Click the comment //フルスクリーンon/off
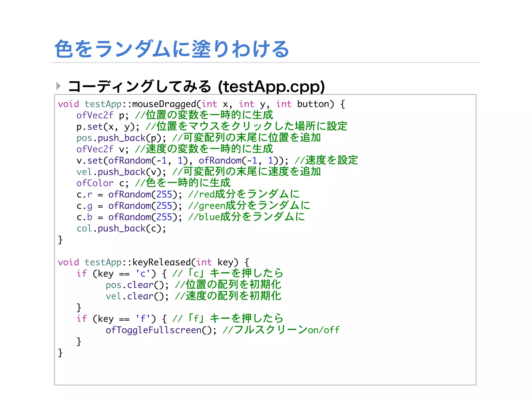 pyautogui.click(x=281, y=330)
